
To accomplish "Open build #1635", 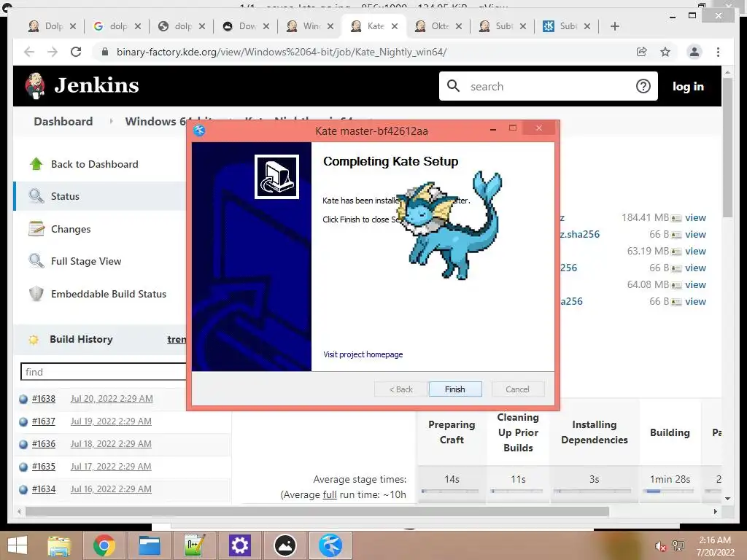I will 43,466.
